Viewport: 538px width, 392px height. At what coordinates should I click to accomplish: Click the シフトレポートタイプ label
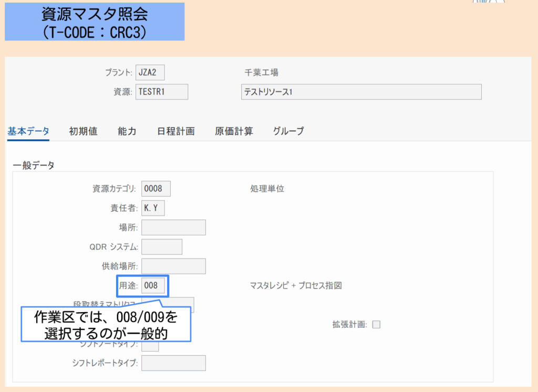point(105,363)
